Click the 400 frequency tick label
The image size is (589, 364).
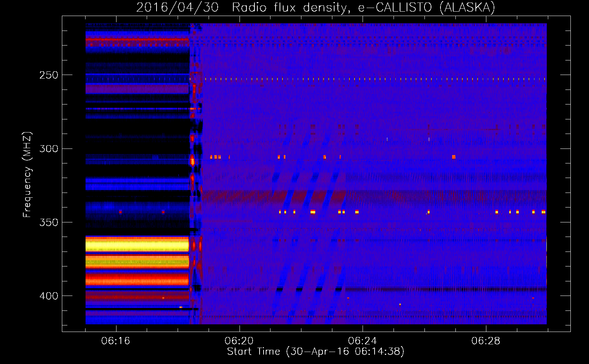(x=49, y=296)
